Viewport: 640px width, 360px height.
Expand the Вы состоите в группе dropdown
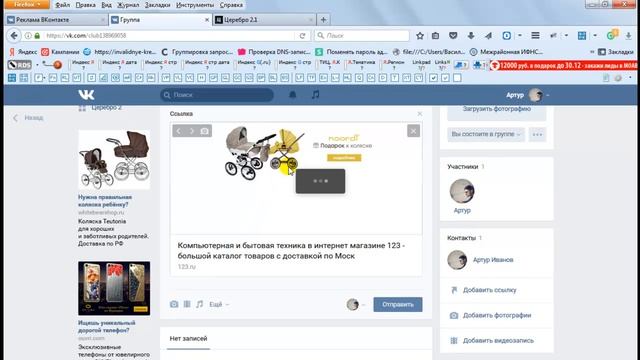[x=486, y=134]
